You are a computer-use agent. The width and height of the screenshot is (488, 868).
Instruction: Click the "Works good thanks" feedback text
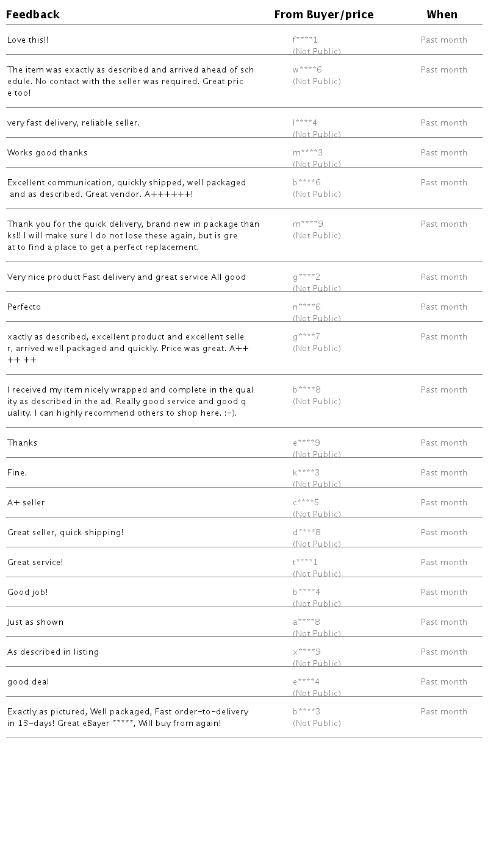click(47, 153)
